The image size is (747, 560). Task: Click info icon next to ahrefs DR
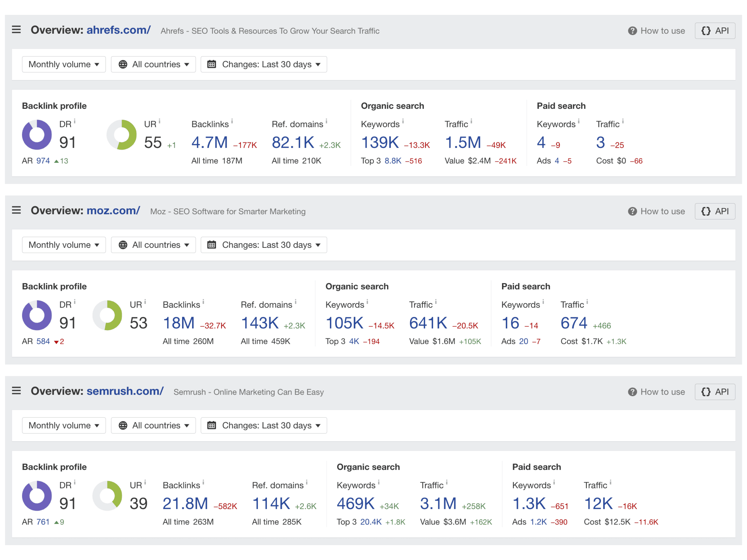pos(75,121)
